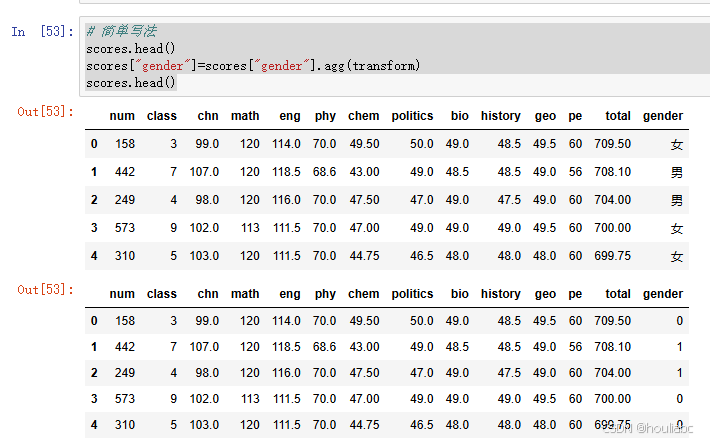Click politics 46.5 in second table
Viewport: 710px width, 441px height.
pos(422,425)
